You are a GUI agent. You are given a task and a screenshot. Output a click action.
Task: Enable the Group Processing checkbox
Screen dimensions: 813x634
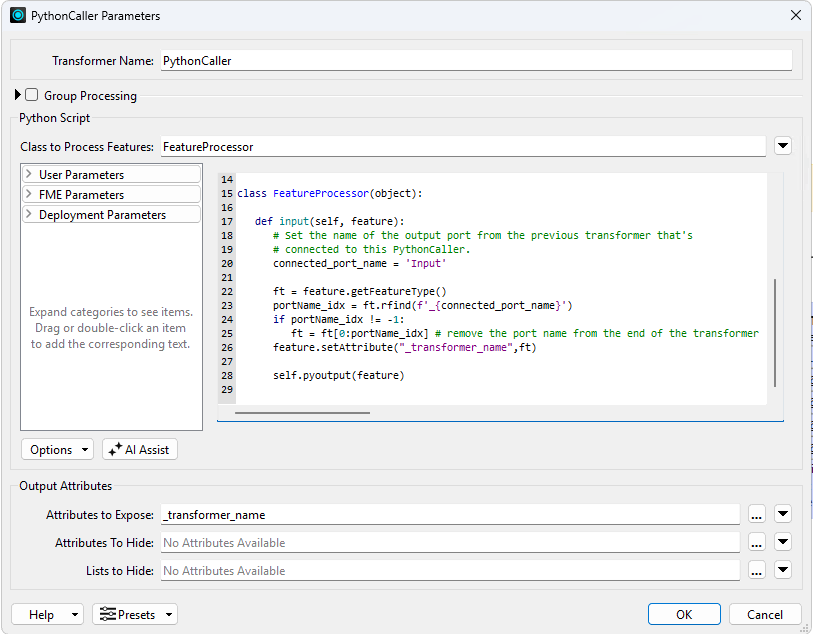[32, 95]
